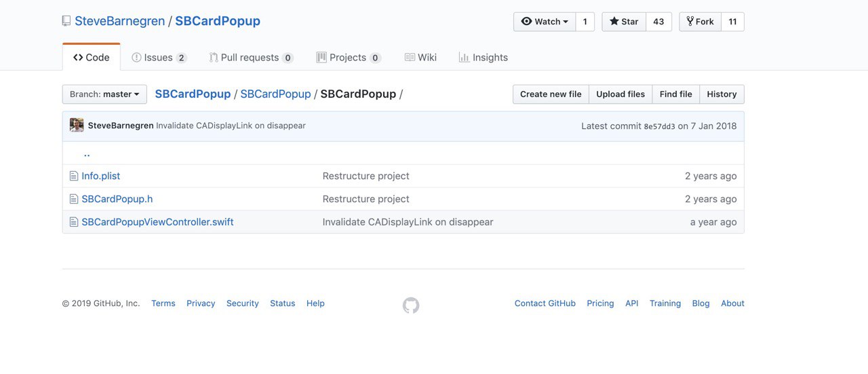Click the GitHub Octocat logo in footer
The image size is (868, 374).
click(411, 305)
